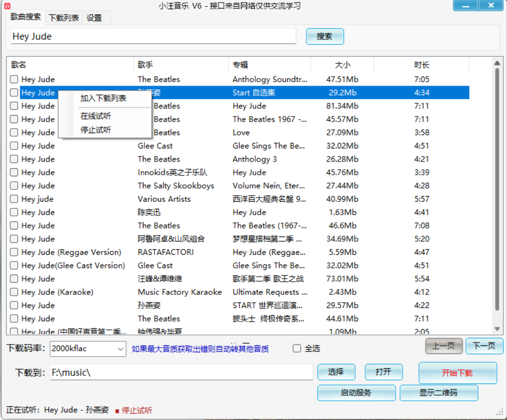Click the 西洋百大經典名盤 album cell
507x420 pixels.
(269, 199)
